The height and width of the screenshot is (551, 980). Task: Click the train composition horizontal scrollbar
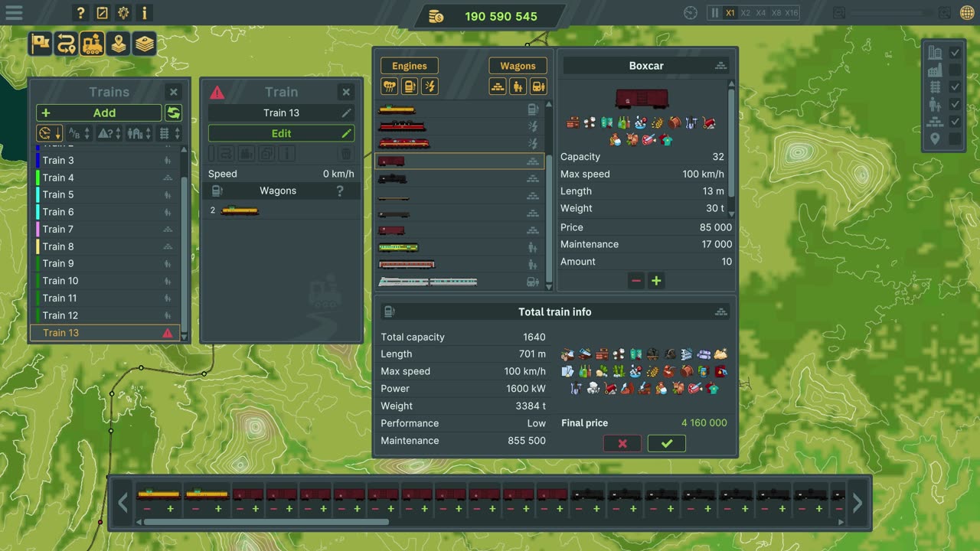[x=266, y=522]
